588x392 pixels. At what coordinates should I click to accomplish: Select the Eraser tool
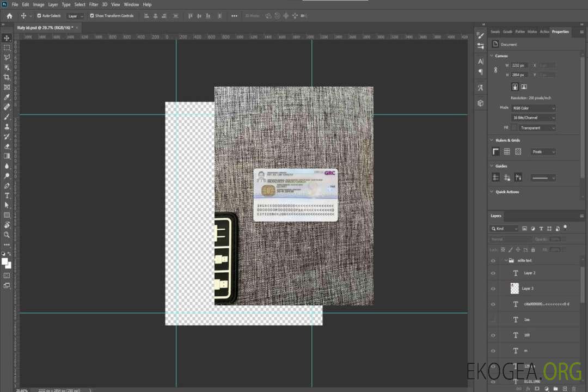pos(7,146)
